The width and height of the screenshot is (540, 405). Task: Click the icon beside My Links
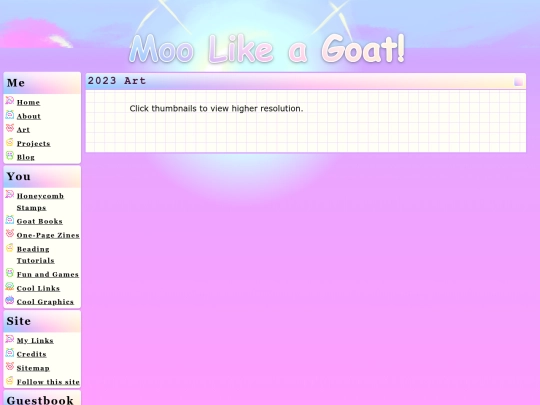10,339
